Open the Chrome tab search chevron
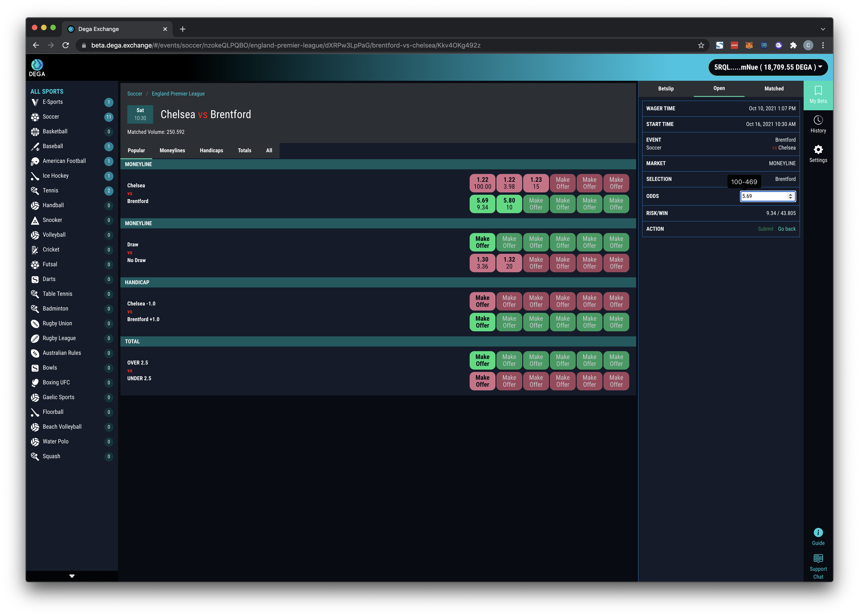This screenshot has width=859, height=616. (823, 29)
